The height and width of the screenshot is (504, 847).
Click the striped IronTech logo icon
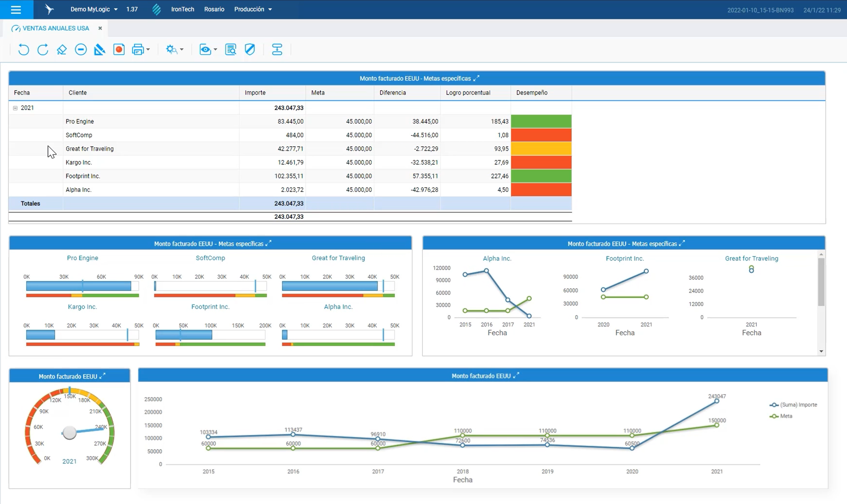(156, 10)
